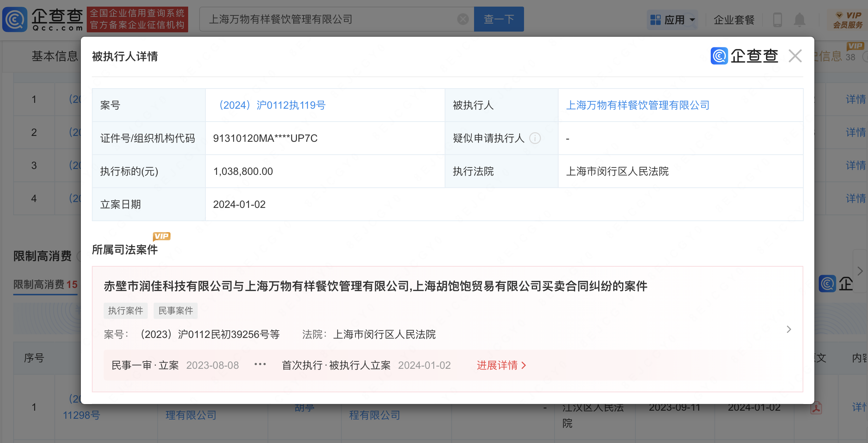Click the notification bell icon

[x=799, y=20]
